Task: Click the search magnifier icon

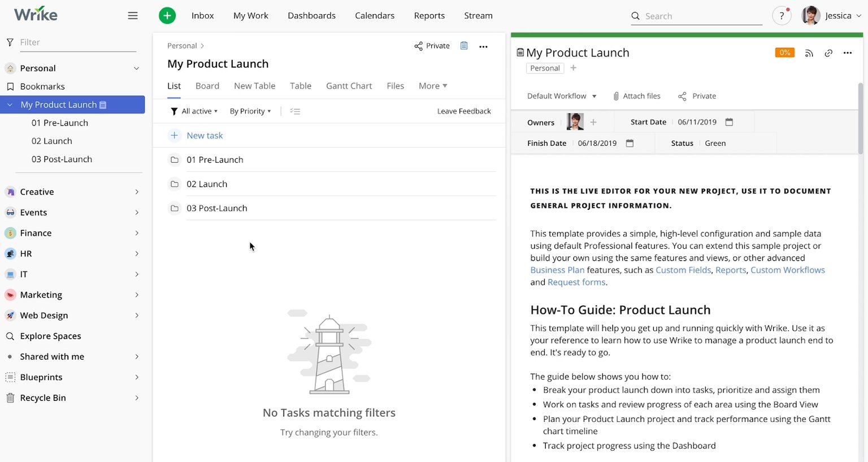Action: [x=636, y=16]
